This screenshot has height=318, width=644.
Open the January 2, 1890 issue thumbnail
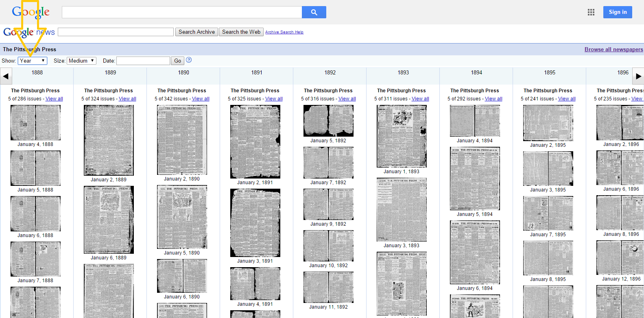click(x=182, y=140)
